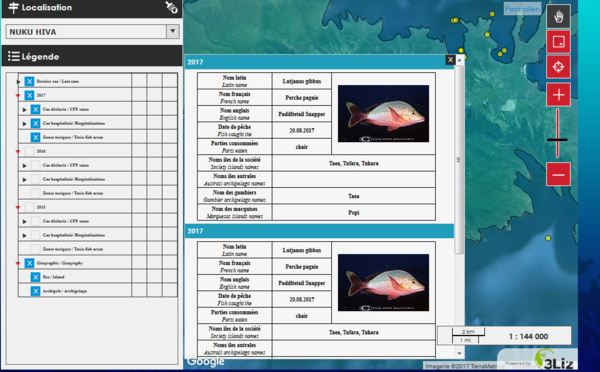
Task: Enable CFP cases checkbox under 2015
Action: [36, 221]
